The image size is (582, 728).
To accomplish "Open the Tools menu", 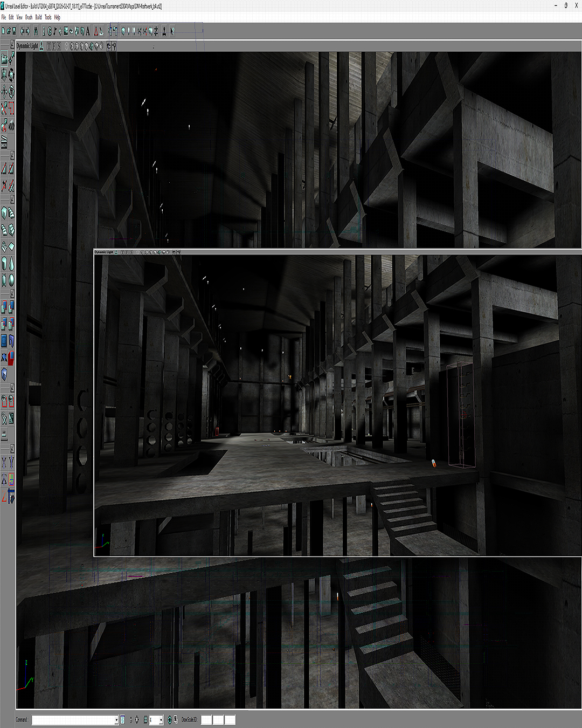I will click(48, 17).
